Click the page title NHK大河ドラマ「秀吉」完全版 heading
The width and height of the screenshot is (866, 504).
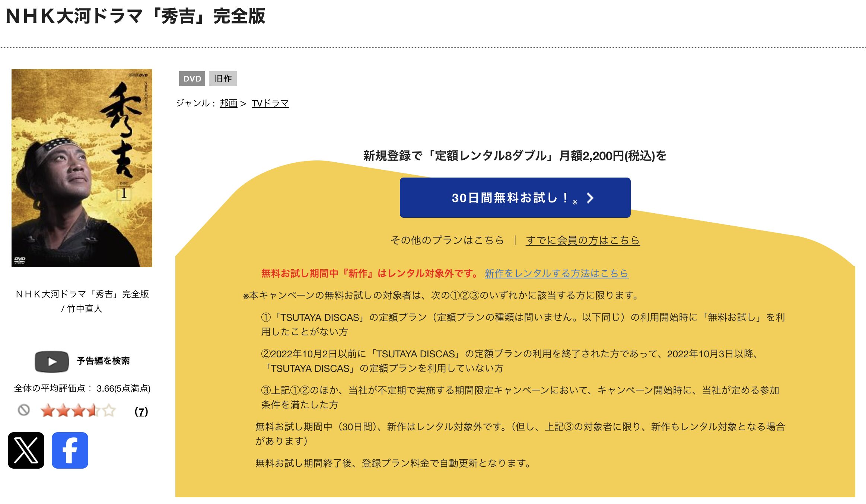tap(136, 16)
